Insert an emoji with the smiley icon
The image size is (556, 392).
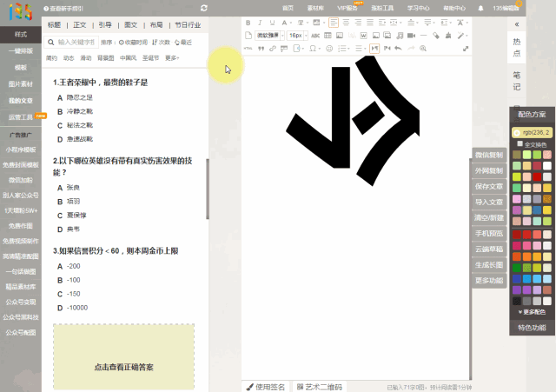coord(329,49)
